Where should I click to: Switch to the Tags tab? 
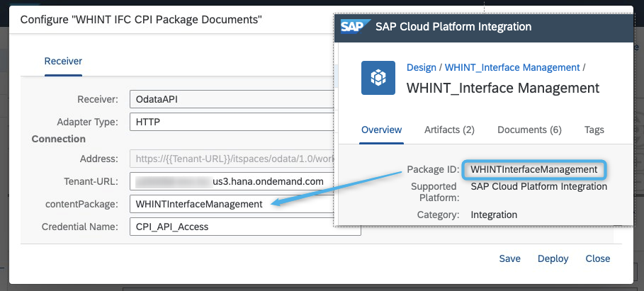tap(594, 130)
